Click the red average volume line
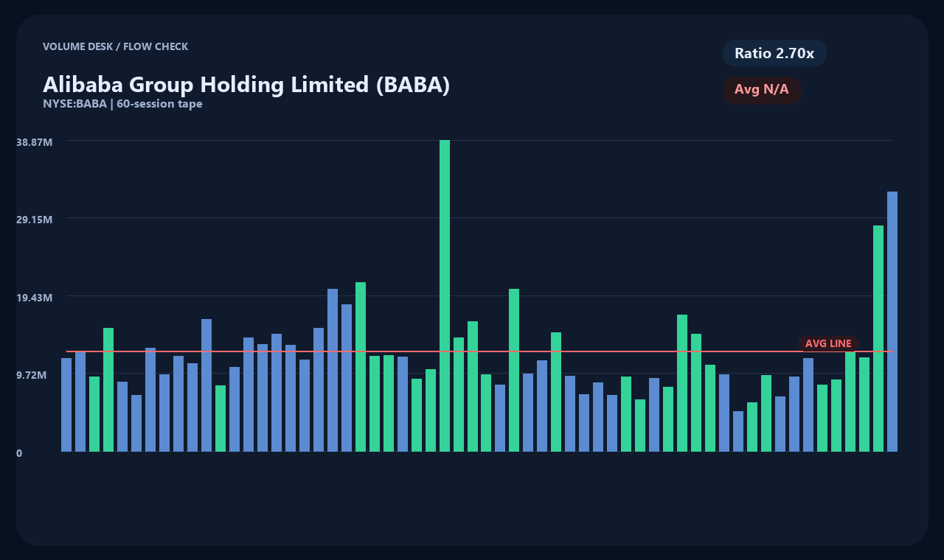This screenshot has width=944, height=560. tap(479, 351)
